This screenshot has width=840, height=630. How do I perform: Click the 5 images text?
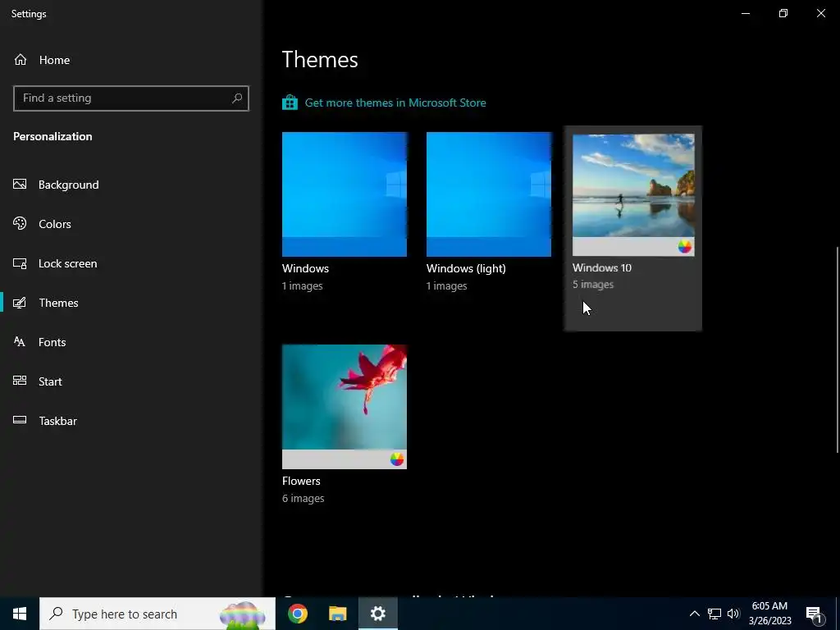[x=592, y=284]
